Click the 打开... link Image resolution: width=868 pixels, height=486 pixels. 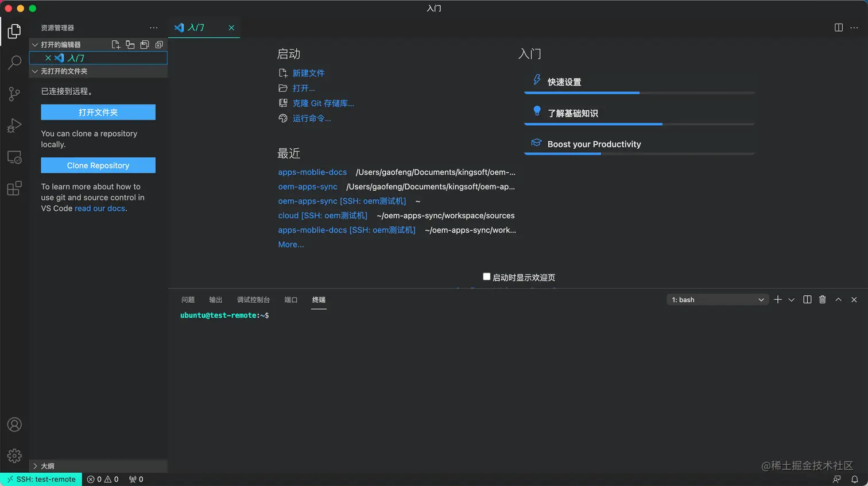[x=304, y=88]
